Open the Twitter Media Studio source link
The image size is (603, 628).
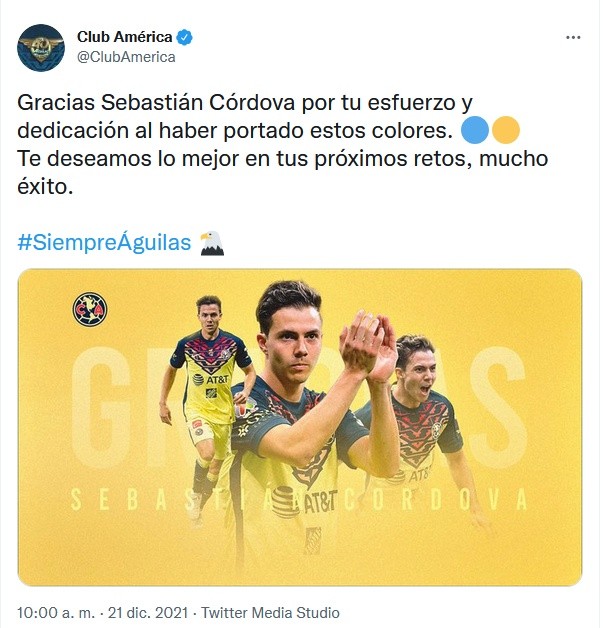click(270, 613)
